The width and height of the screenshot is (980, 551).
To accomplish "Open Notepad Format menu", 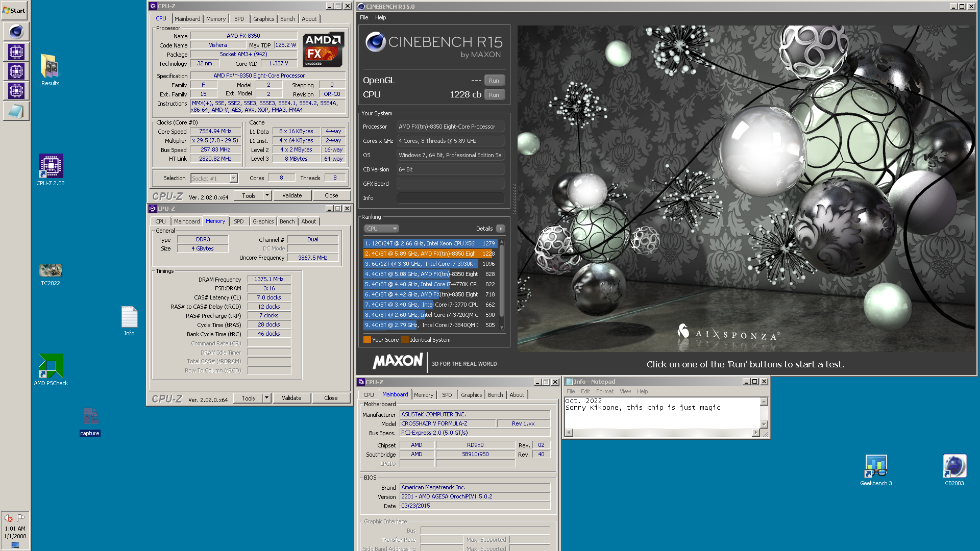I will [x=605, y=391].
